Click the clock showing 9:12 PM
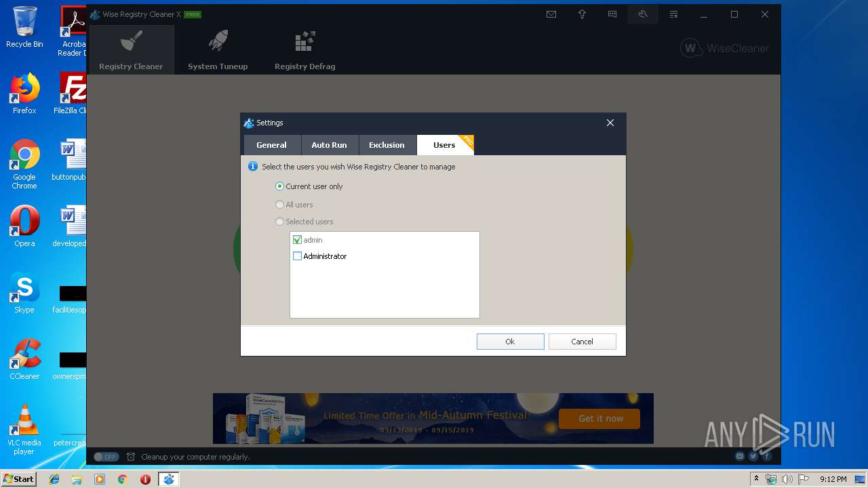The image size is (868, 488). point(833,479)
